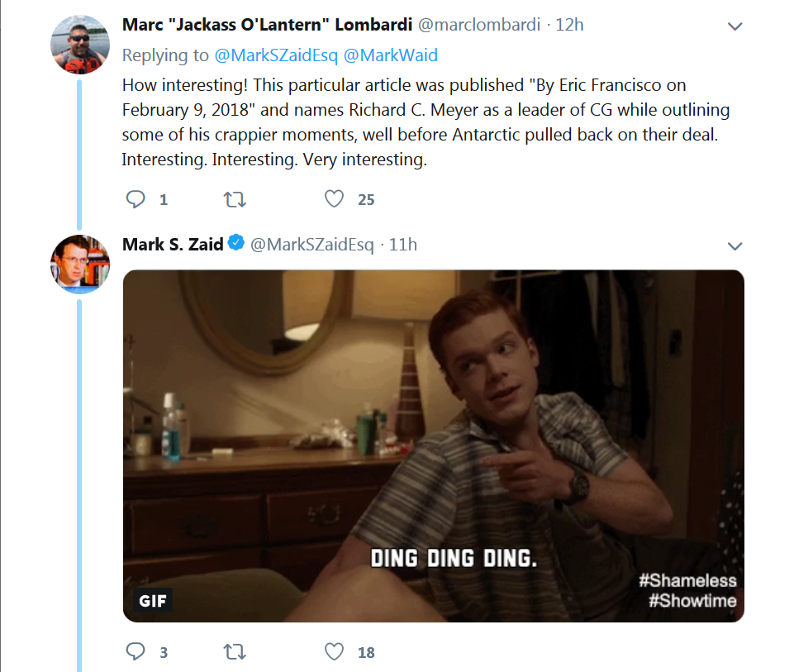Click the blue verified badge beside Mark S. Zaid

tap(236, 242)
